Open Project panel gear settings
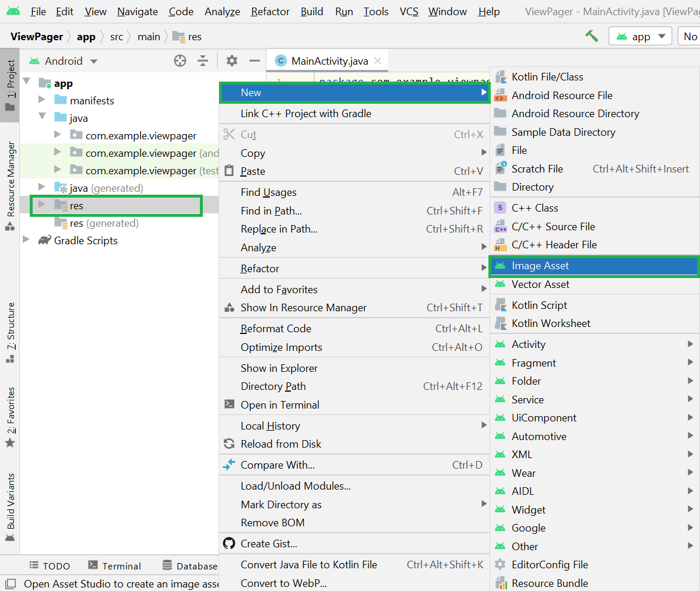 (x=232, y=61)
